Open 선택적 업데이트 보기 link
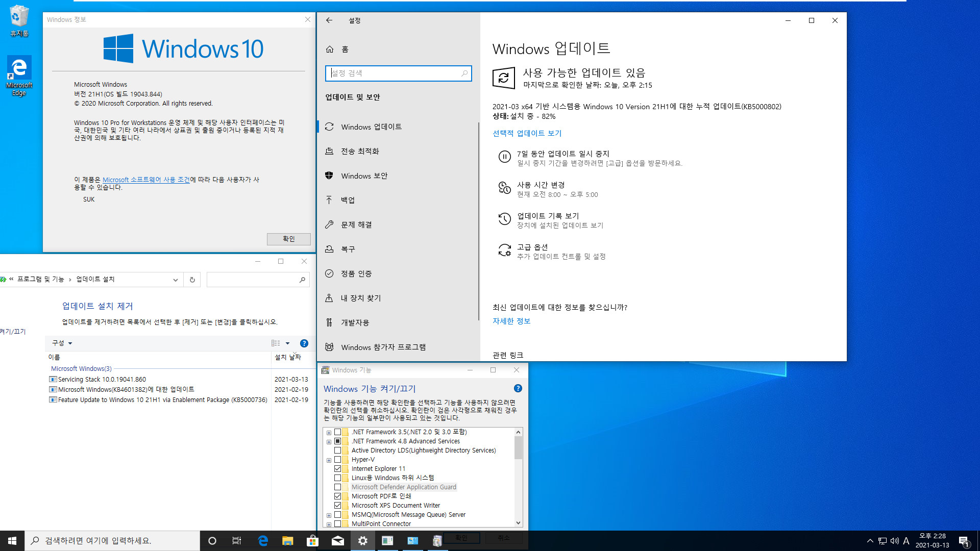This screenshot has height=551, width=980. [x=527, y=134]
